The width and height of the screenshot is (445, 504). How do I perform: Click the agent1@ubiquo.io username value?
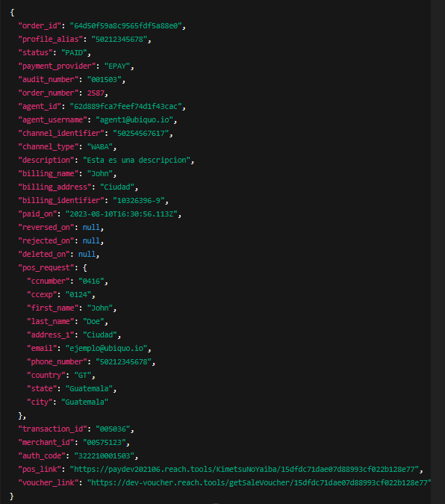click(134, 120)
